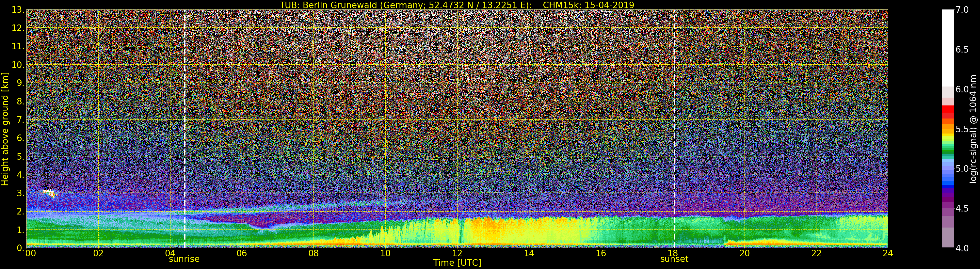
Task: Click the "13." height axis tick label
Action: pyautogui.click(x=18, y=10)
